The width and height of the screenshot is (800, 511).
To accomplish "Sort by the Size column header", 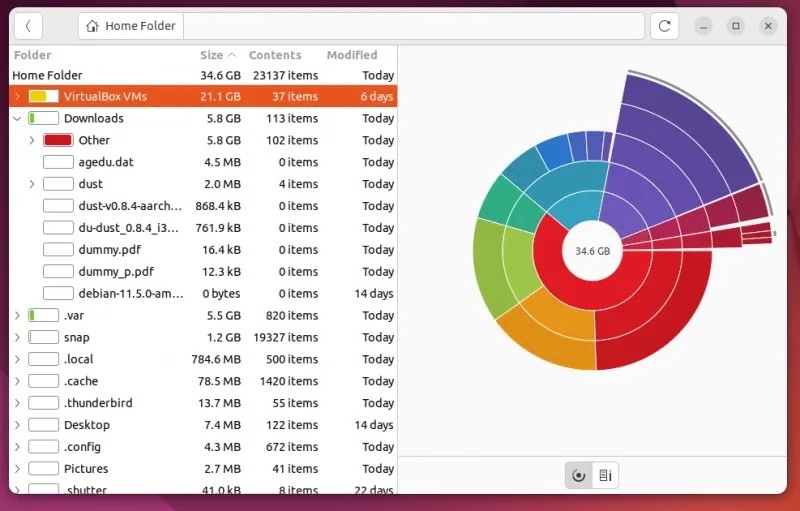I will click(x=218, y=55).
